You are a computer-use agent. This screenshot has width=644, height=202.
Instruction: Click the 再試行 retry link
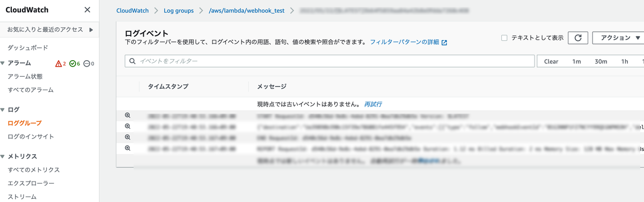tap(373, 104)
